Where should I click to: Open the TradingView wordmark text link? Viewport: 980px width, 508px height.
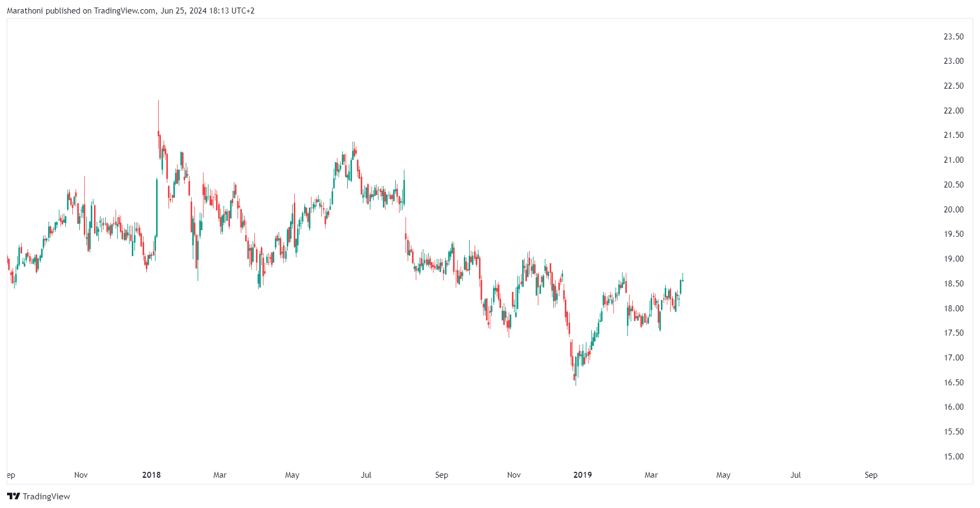click(x=46, y=496)
